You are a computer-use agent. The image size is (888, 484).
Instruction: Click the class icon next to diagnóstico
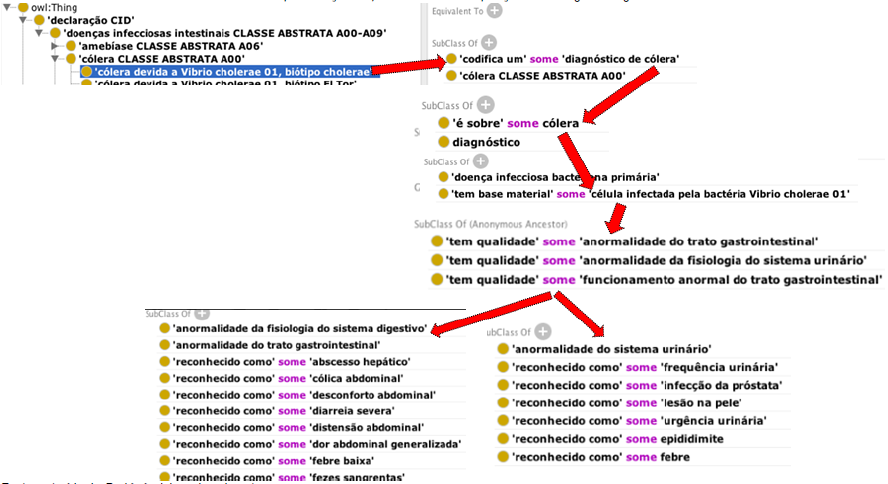445,141
